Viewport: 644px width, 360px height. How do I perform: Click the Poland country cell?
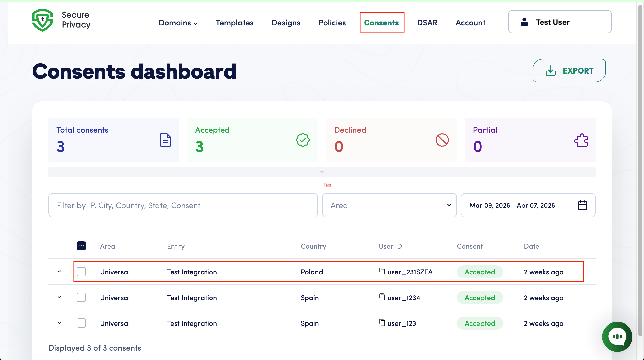coord(312,272)
